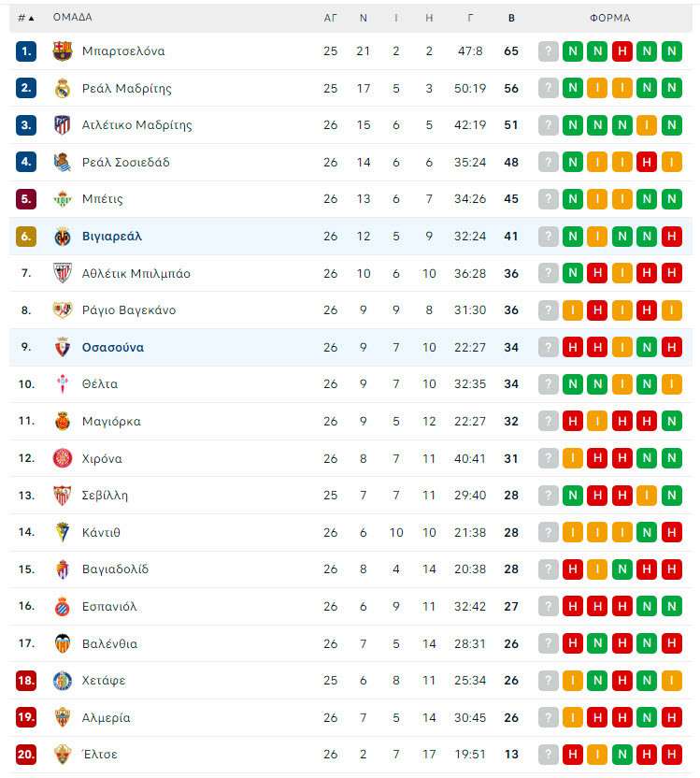Sort standings by the ΑΓ matches header
Image resolution: width=700 pixels, height=778 pixels.
pyautogui.click(x=330, y=18)
